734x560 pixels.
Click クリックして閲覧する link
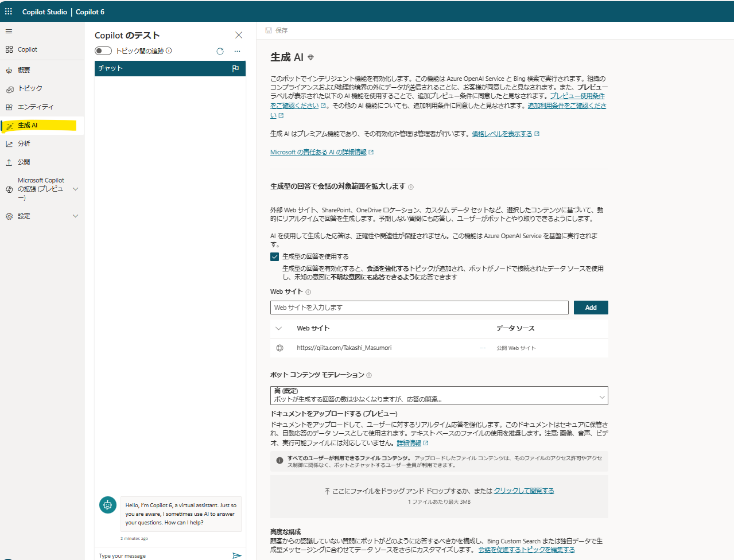[x=524, y=491]
